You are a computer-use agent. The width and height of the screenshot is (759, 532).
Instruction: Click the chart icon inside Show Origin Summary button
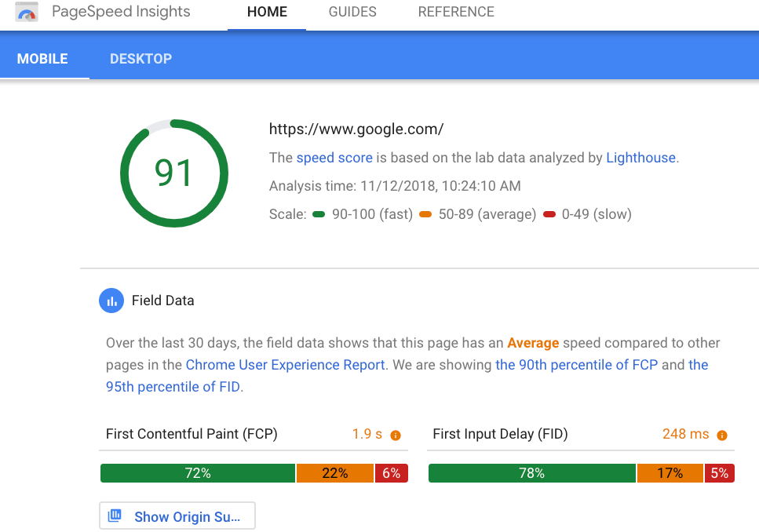[x=115, y=516]
